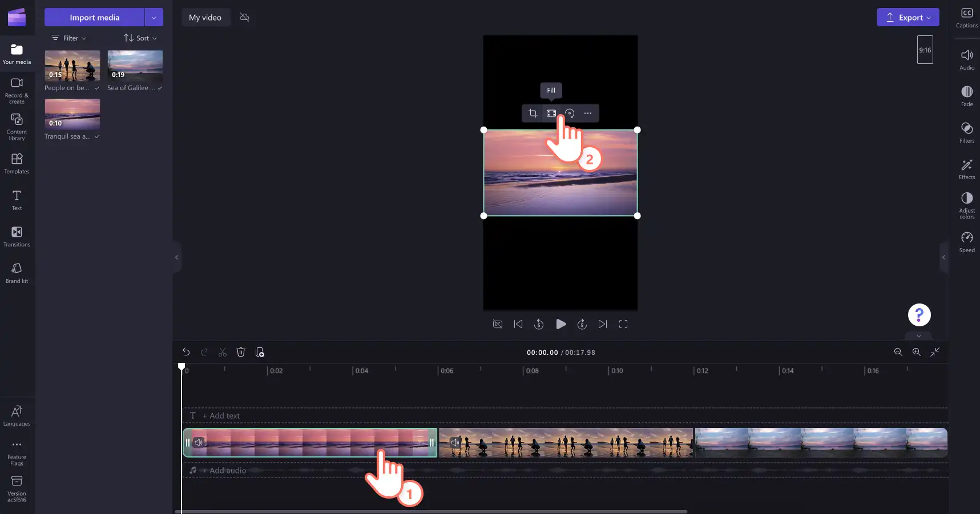Click the Fill icon above the preview

551,113
